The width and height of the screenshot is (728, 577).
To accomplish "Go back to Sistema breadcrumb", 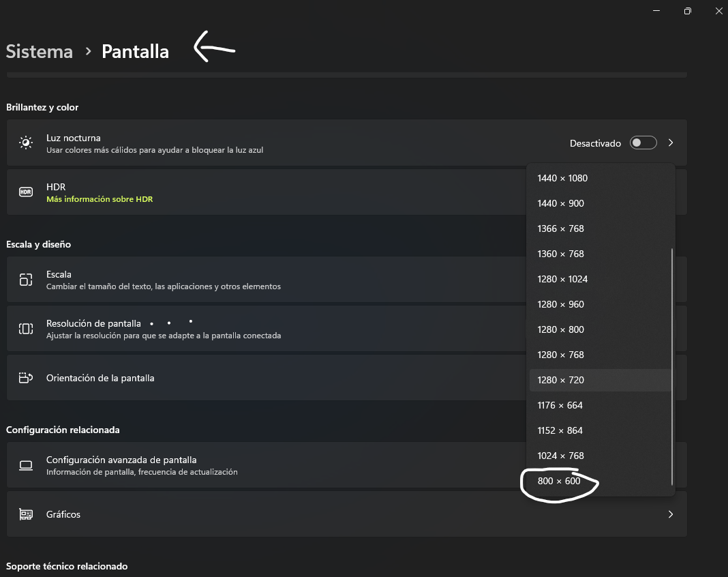I will coord(40,52).
